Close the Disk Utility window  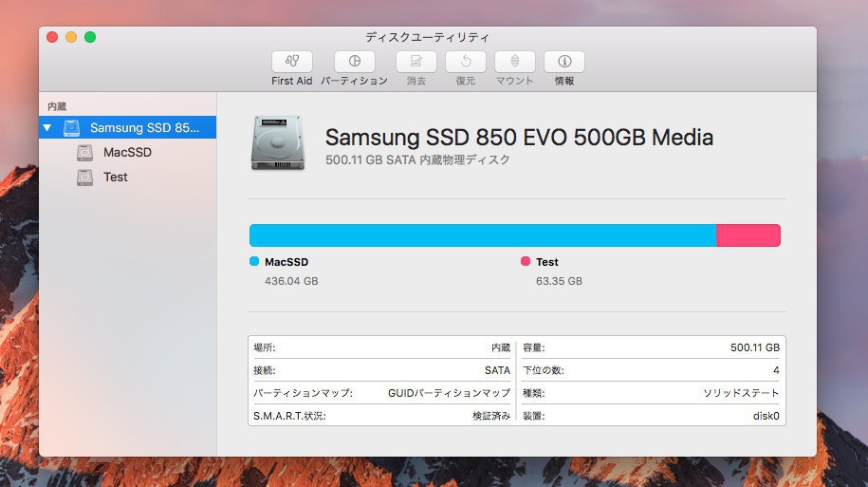pos(52,37)
